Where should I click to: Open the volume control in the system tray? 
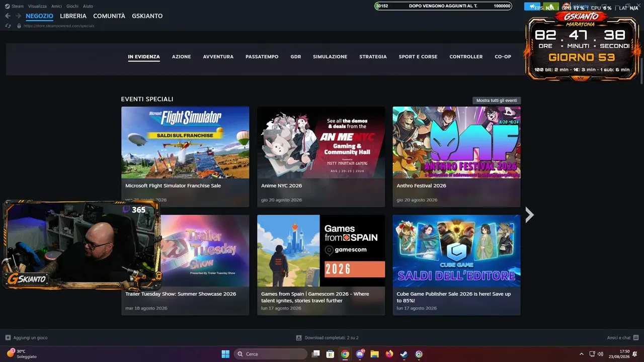coord(600,354)
